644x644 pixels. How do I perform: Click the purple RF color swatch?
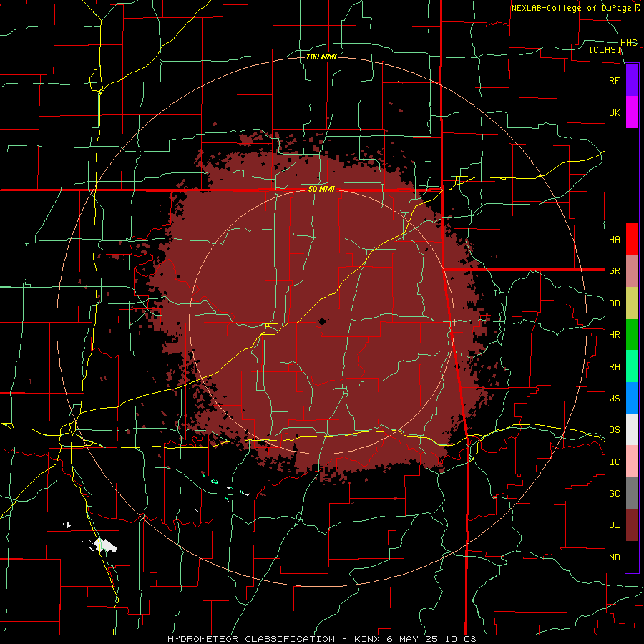click(632, 80)
